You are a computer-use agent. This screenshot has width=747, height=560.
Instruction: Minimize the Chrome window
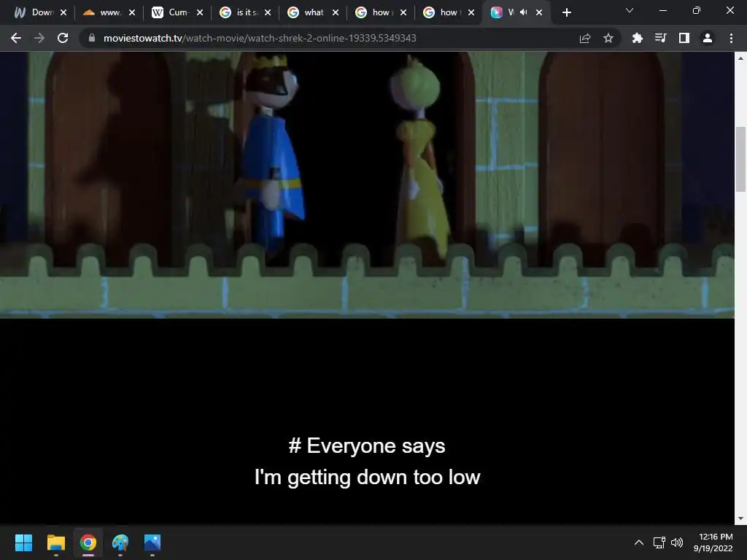662,10
